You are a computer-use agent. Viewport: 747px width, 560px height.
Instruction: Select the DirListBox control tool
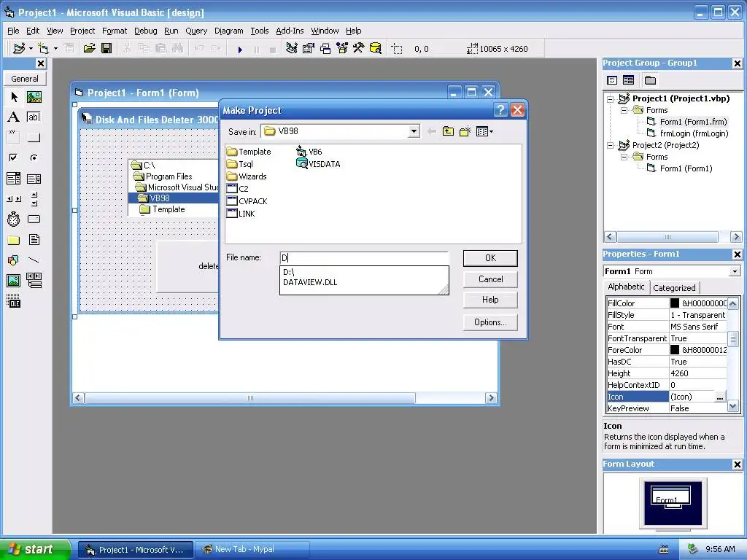(14, 239)
